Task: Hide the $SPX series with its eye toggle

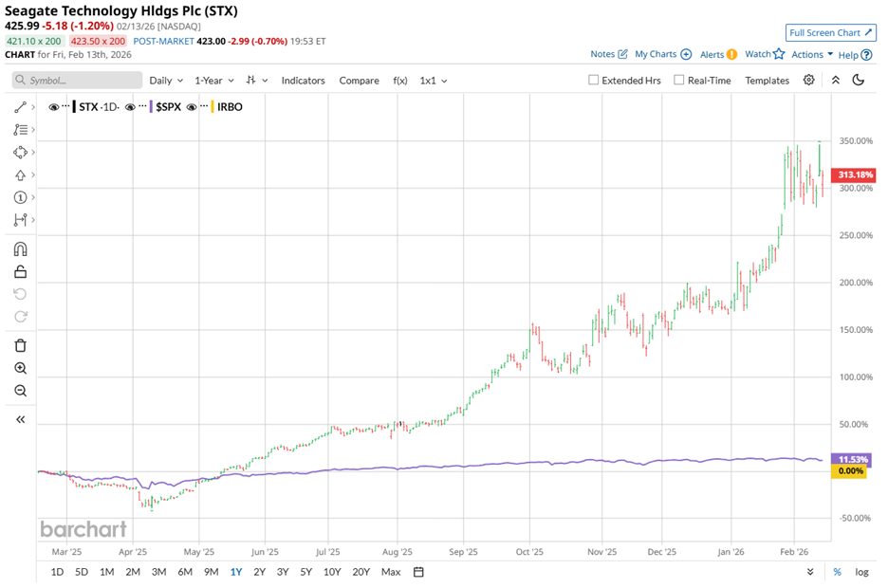Action: (x=130, y=107)
